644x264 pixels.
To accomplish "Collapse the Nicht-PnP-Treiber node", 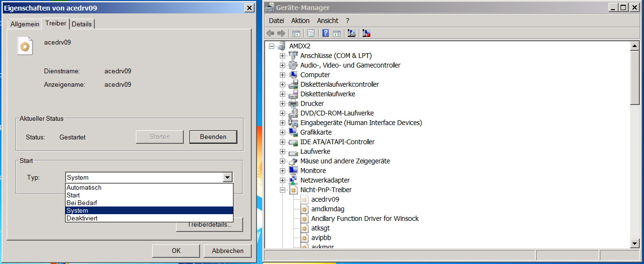I will pos(282,190).
